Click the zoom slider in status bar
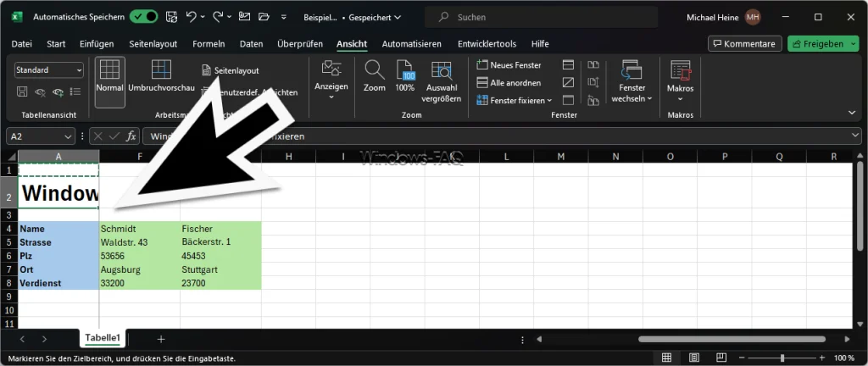 coord(782,358)
